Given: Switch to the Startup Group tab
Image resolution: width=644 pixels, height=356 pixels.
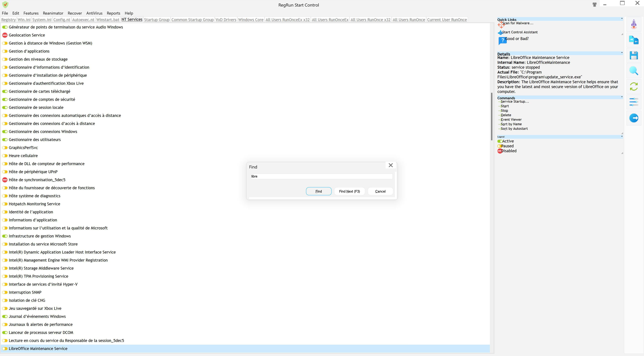Looking at the screenshot, I should 157,20.
